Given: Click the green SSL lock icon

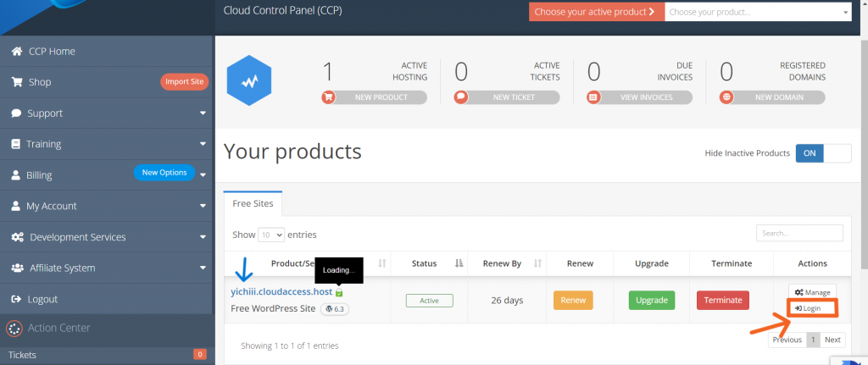Looking at the screenshot, I should pos(339,292).
